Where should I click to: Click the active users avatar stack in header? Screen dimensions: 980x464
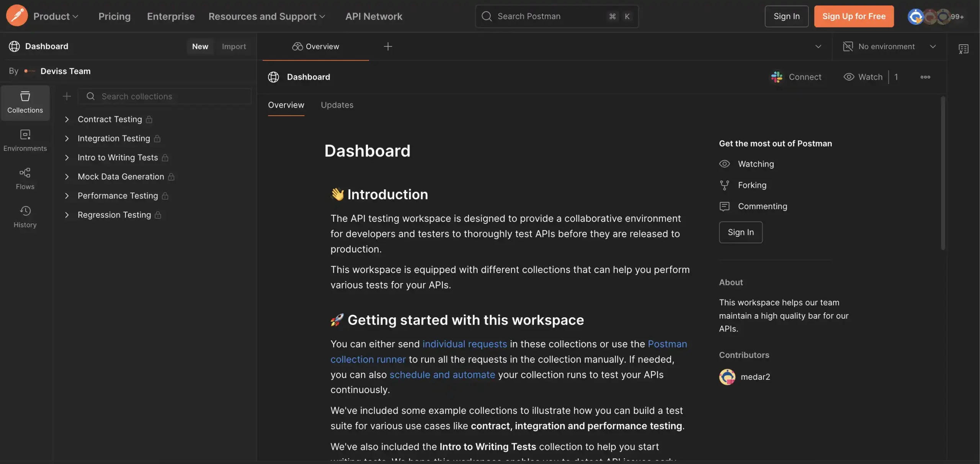[x=929, y=16]
